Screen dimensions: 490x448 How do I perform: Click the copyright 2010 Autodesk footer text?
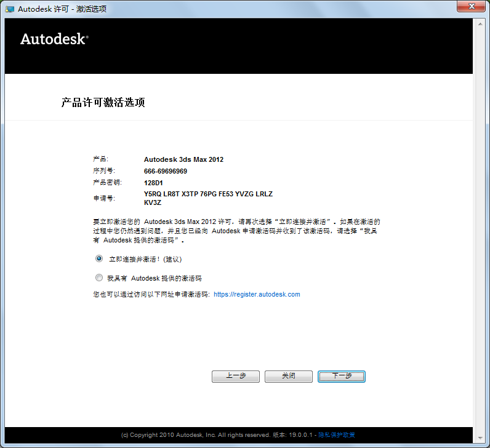(x=196, y=435)
